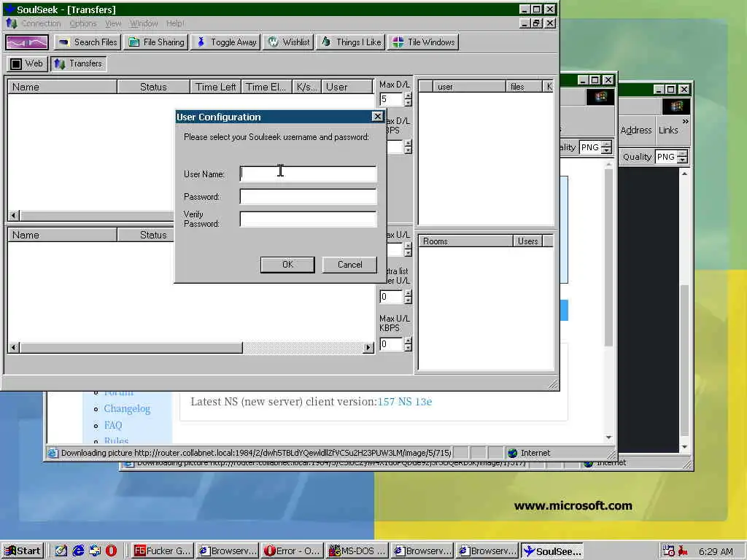The width and height of the screenshot is (747, 560).
Task: Open the Help menu
Action: tap(175, 23)
